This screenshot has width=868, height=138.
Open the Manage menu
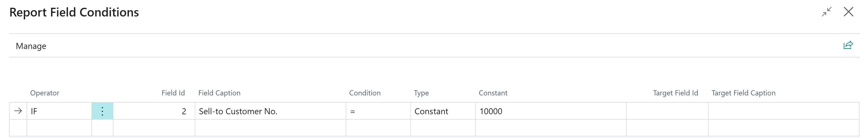click(31, 46)
